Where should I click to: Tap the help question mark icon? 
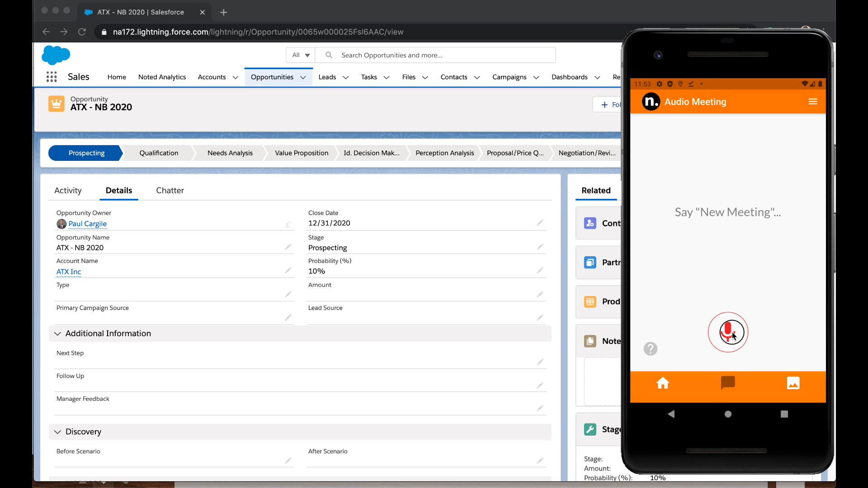651,349
